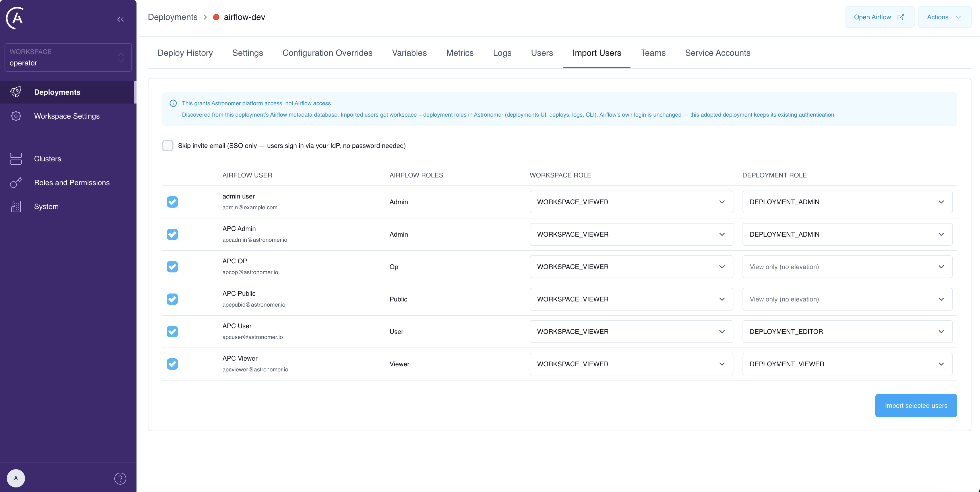Switch to Metrics tab
The width and height of the screenshot is (980, 492).
tap(460, 53)
